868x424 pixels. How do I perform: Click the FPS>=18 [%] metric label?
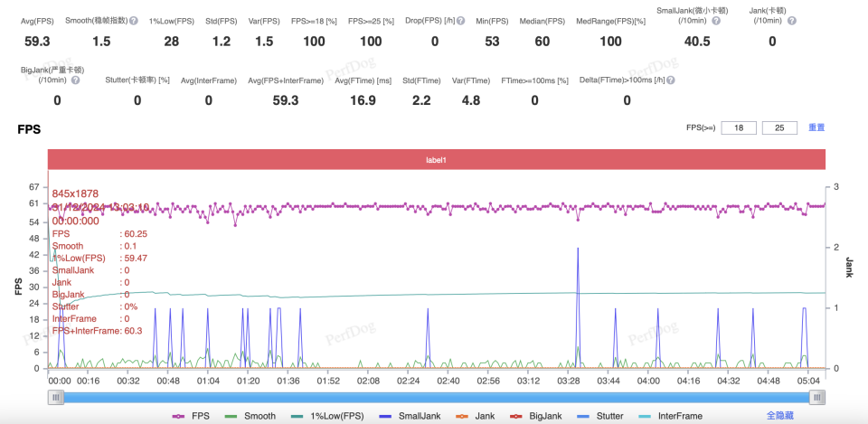click(314, 22)
